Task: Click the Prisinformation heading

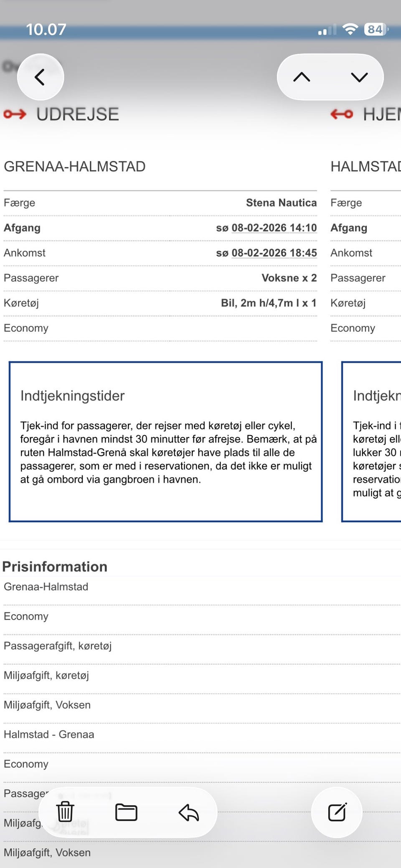Action: (55, 567)
